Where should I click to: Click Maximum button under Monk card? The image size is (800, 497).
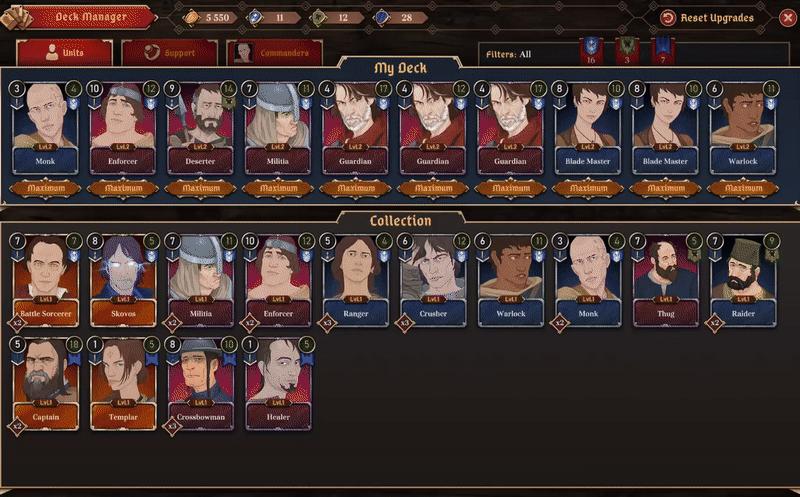(46, 188)
